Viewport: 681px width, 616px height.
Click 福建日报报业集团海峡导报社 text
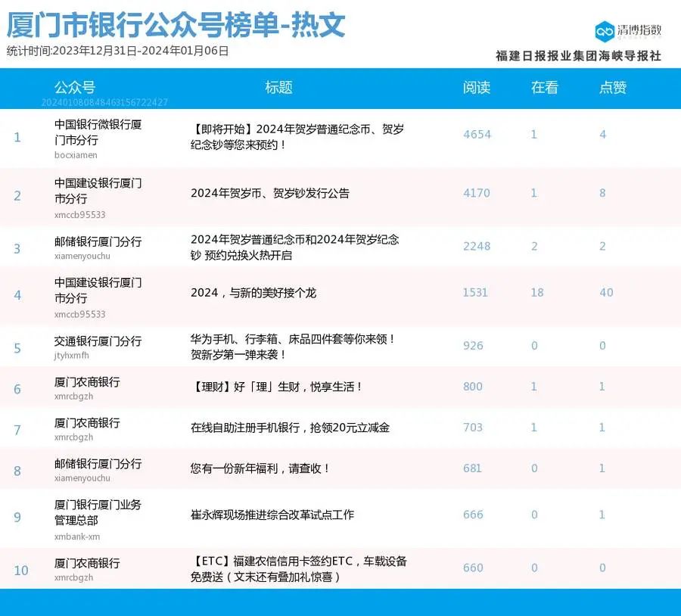coord(578,55)
